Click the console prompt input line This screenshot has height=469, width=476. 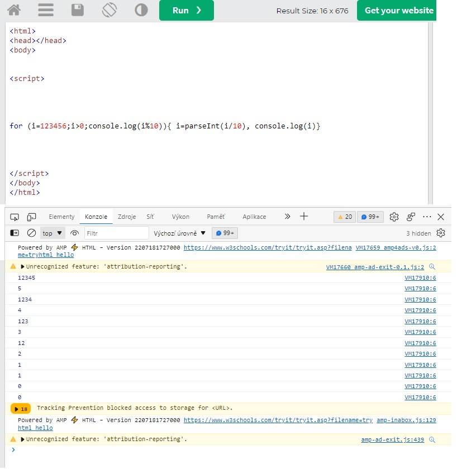(x=228, y=450)
